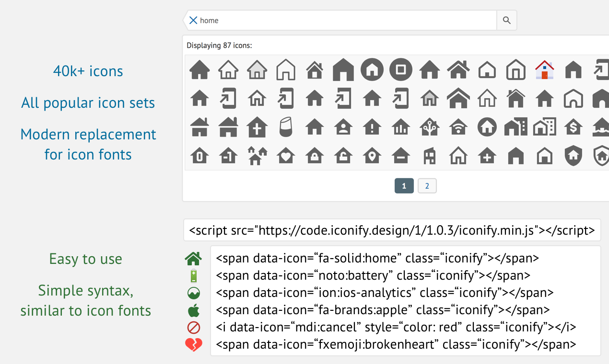The image size is (609, 364).
Task: Choose the house with map pin icon
Action: point(372,156)
